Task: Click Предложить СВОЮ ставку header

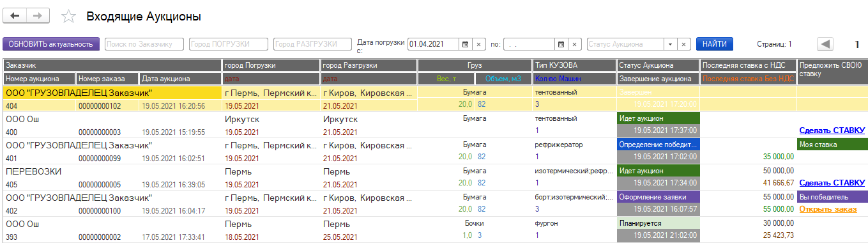Action: [832, 72]
